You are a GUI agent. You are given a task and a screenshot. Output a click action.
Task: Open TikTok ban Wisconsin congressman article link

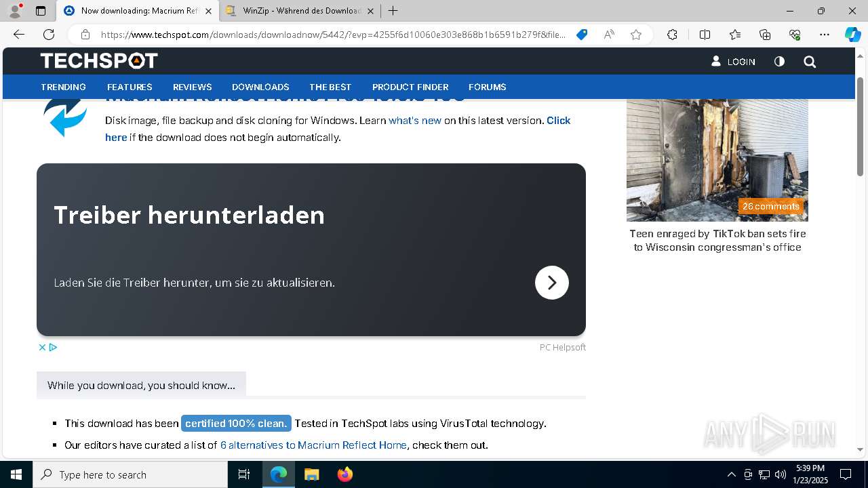717,241
